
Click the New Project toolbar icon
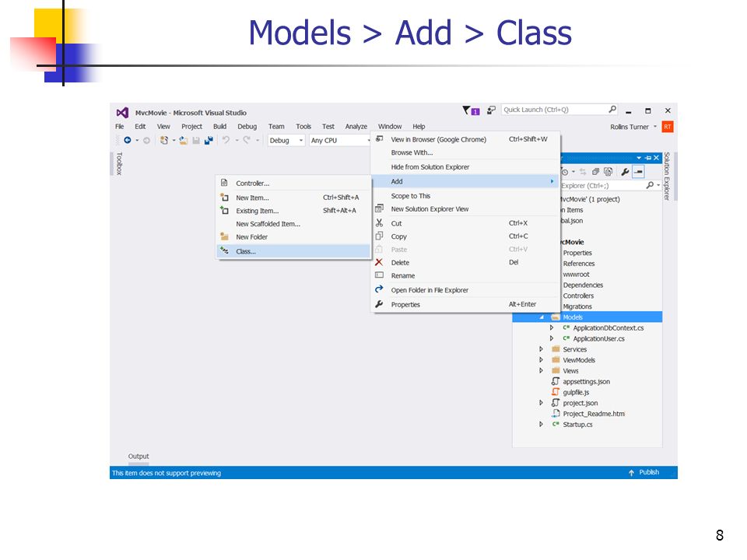(x=164, y=140)
